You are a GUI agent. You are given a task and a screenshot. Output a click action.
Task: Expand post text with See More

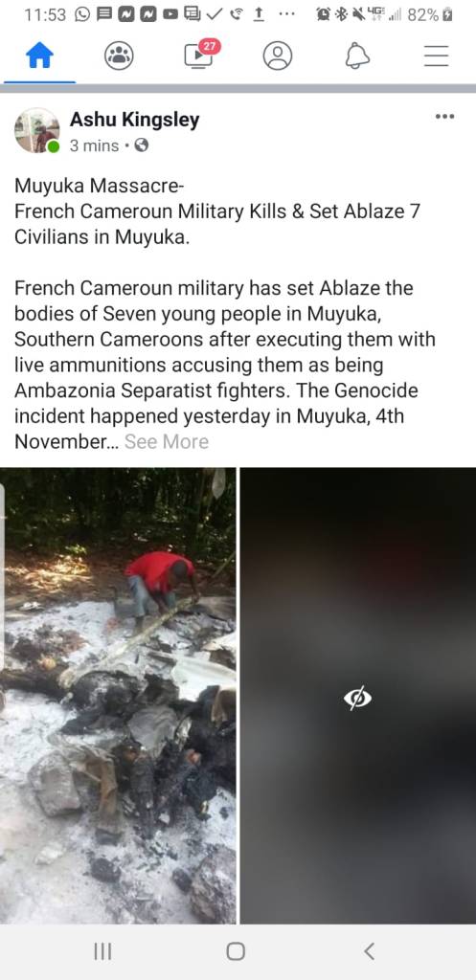(167, 442)
